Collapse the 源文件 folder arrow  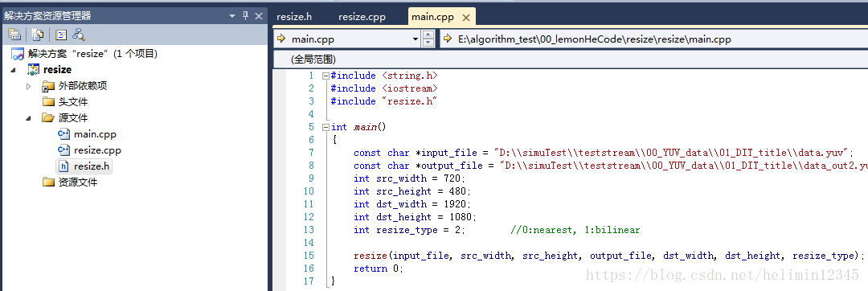(x=29, y=118)
